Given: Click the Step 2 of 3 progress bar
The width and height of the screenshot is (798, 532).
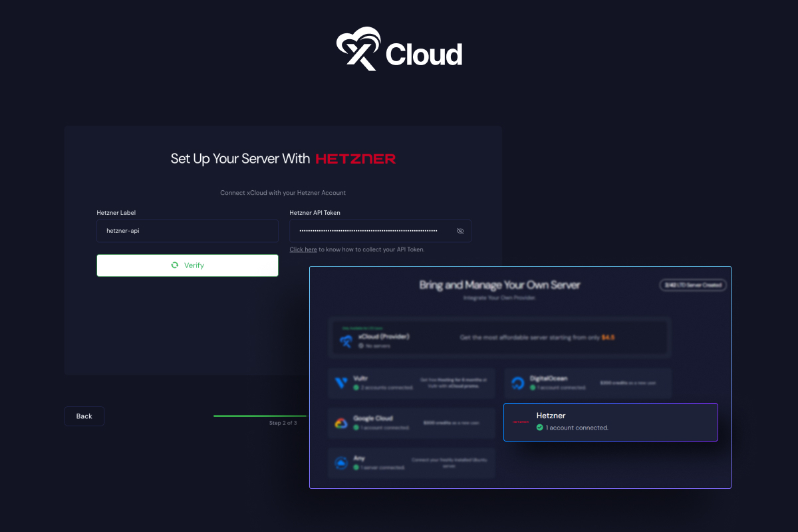Looking at the screenshot, I should pyautogui.click(x=259, y=415).
